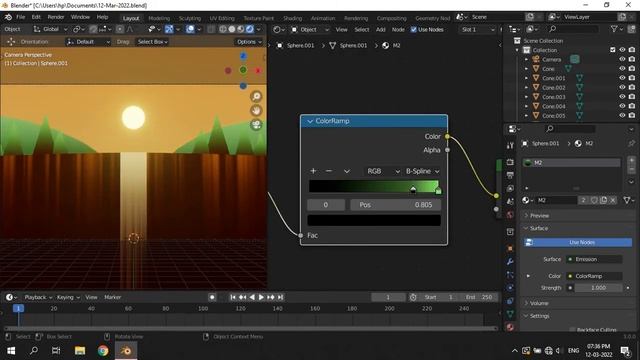640x360 pixels.
Task: Open B-Spline interpolation dropdown
Action: [x=422, y=171]
